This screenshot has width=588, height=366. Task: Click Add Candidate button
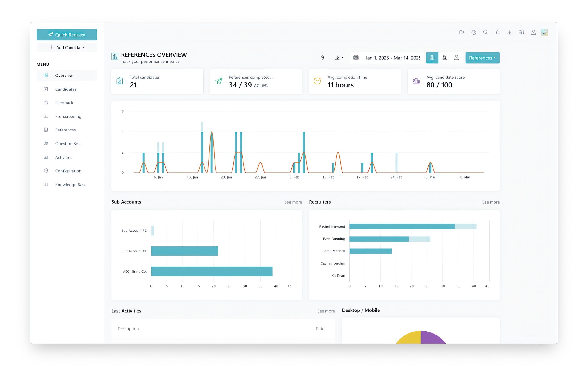pyautogui.click(x=67, y=47)
